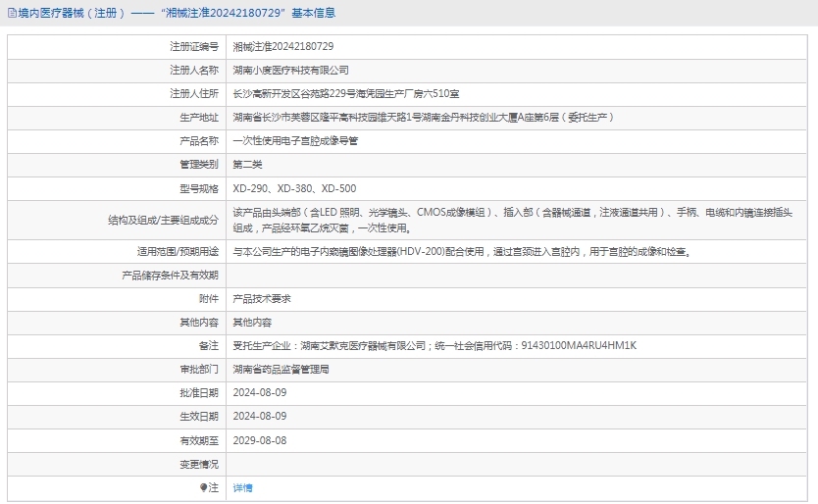Click the page title 境内医疗器械（注册）
The image size is (818, 504).
(x=73, y=13)
